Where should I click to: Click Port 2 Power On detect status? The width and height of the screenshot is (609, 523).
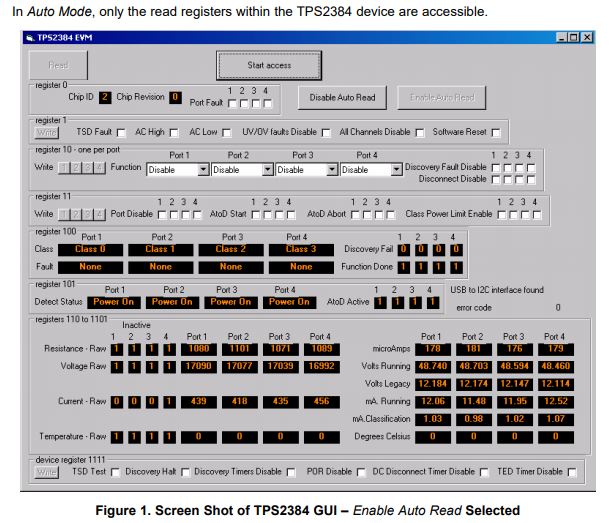click(172, 302)
